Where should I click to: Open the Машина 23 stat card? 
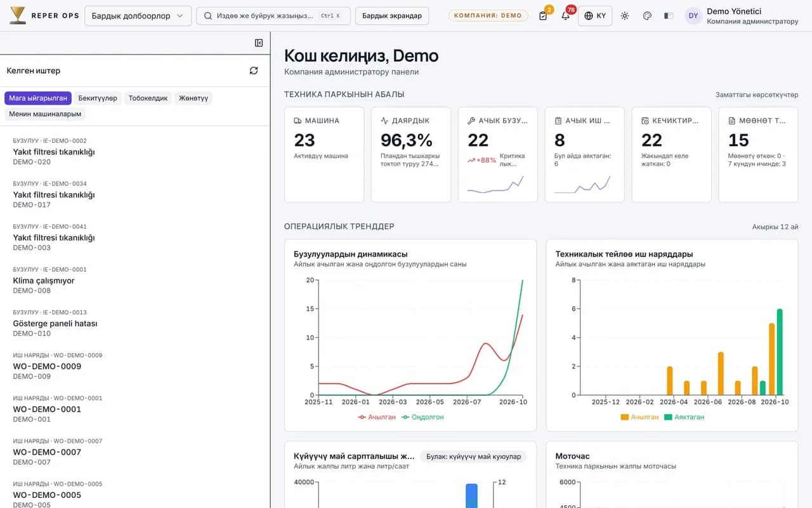[324, 154]
